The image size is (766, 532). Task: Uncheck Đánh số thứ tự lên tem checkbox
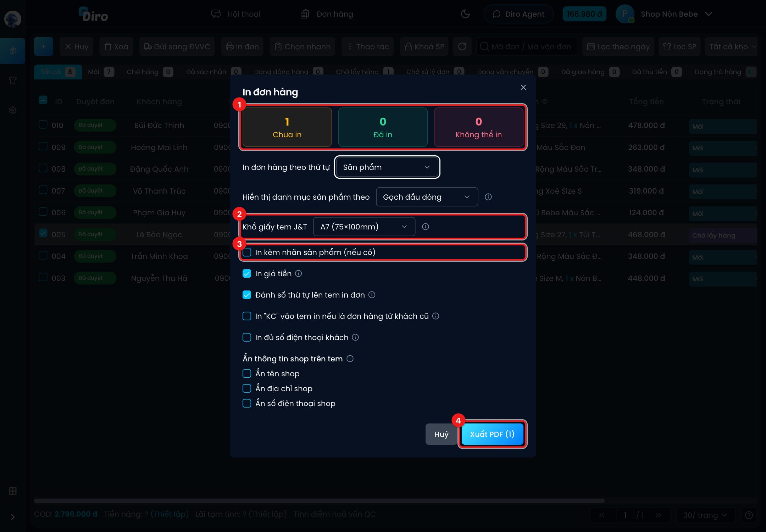(247, 295)
